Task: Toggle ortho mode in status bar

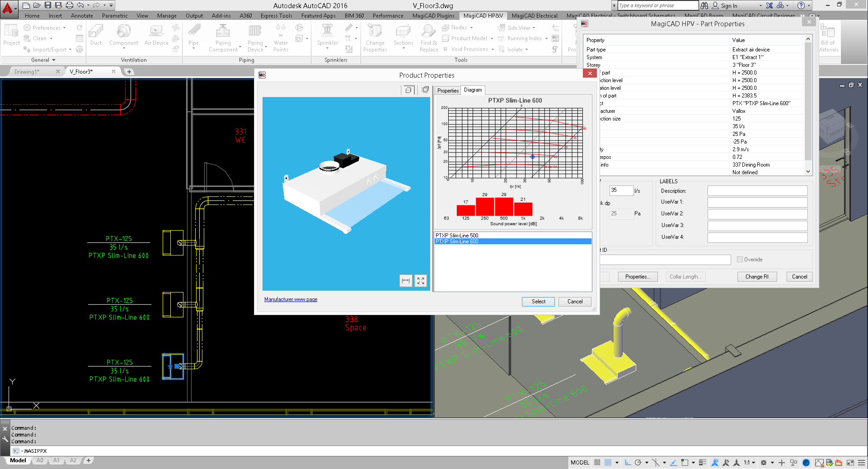Action: (628, 462)
